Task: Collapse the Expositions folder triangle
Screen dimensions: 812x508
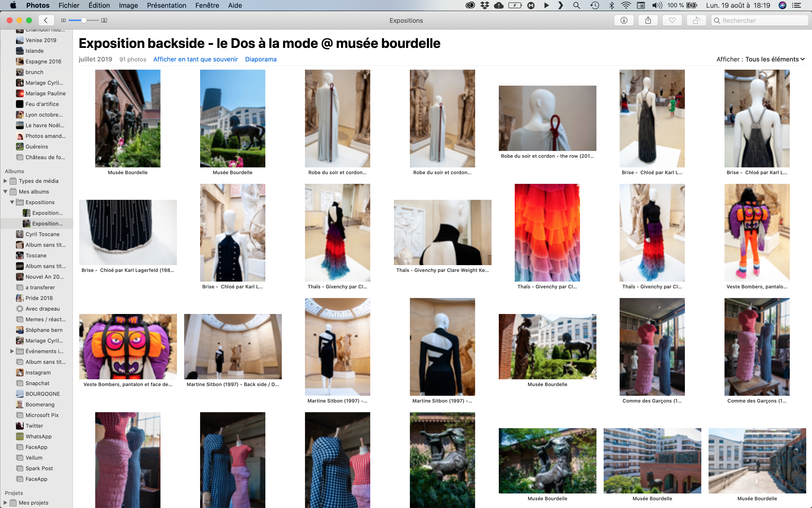Action: point(12,202)
